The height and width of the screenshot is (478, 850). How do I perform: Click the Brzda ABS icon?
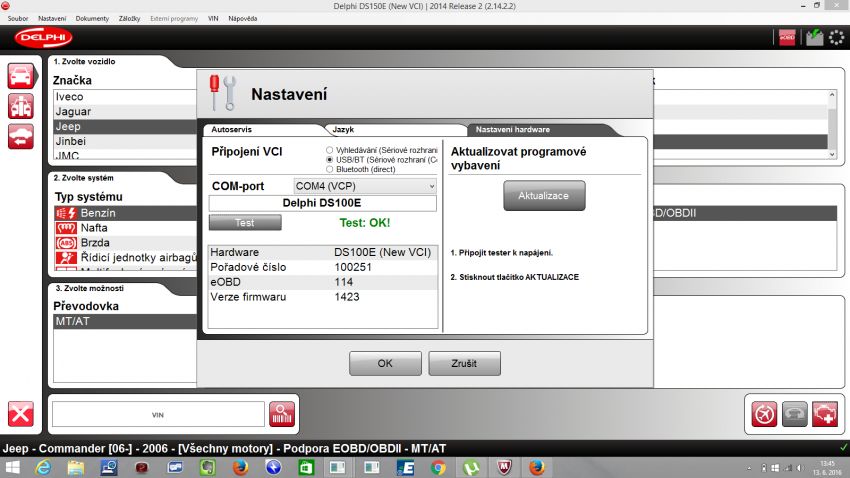tap(66, 243)
